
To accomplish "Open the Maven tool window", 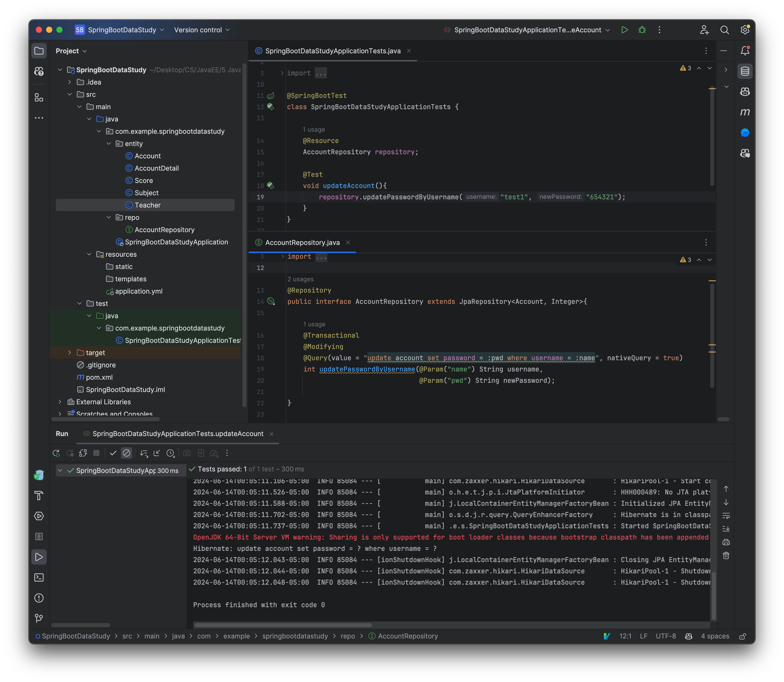I will tap(745, 112).
